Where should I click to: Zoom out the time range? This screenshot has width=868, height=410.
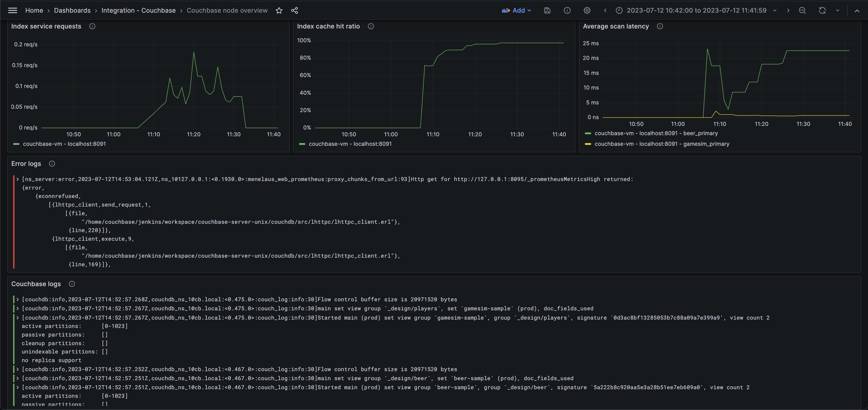coord(802,10)
